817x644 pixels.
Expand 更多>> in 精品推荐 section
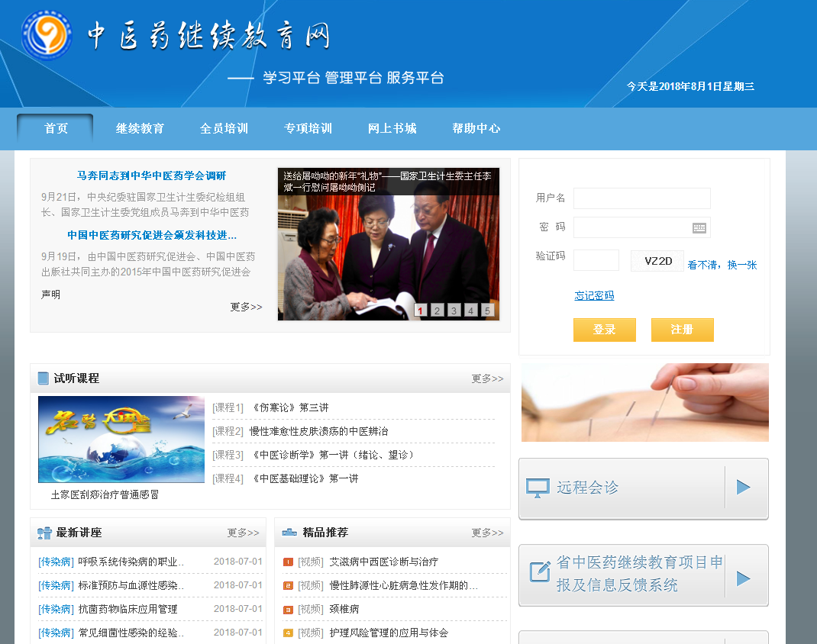coord(487,533)
